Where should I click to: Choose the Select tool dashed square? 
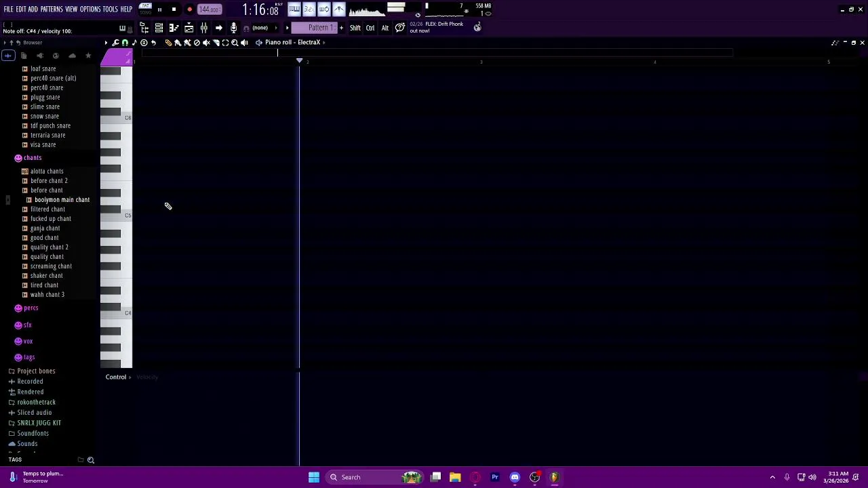click(225, 42)
